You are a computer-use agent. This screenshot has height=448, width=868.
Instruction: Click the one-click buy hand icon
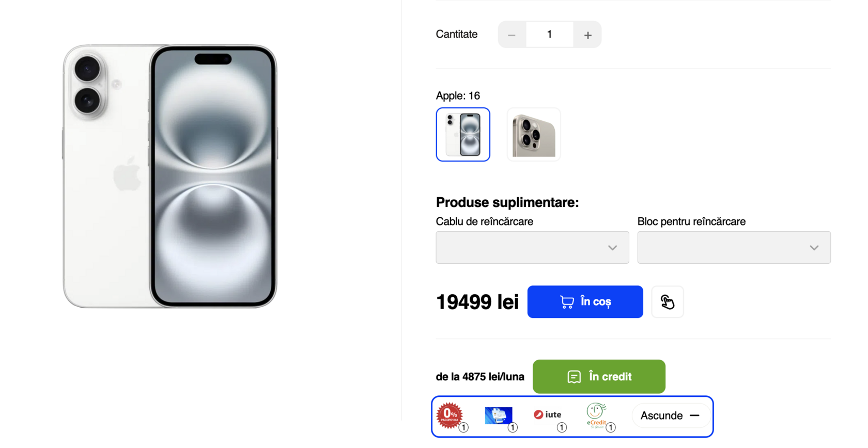[x=668, y=302]
